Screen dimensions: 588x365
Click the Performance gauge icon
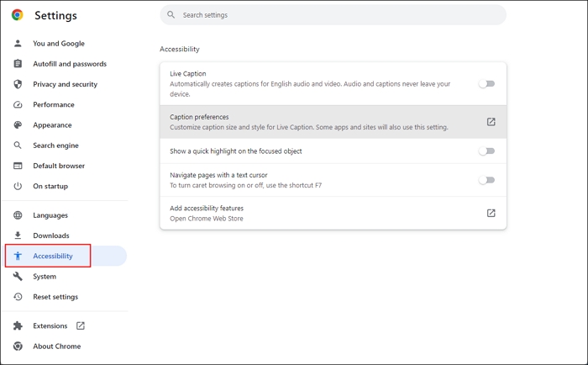tap(18, 105)
